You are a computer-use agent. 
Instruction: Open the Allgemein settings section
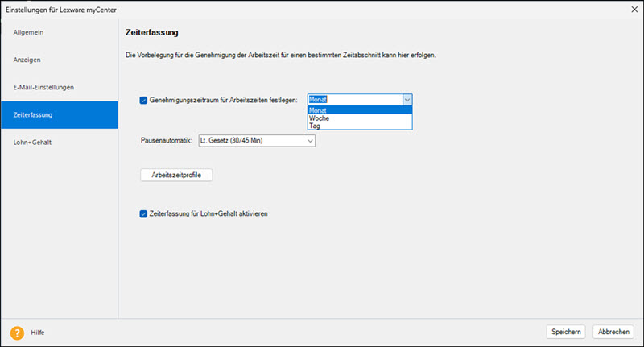pos(60,32)
